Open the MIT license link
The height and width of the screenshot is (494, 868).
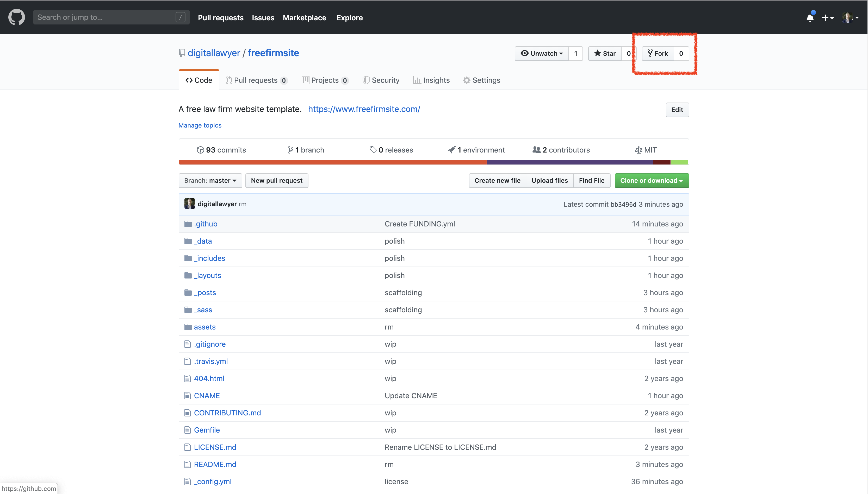[646, 150]
